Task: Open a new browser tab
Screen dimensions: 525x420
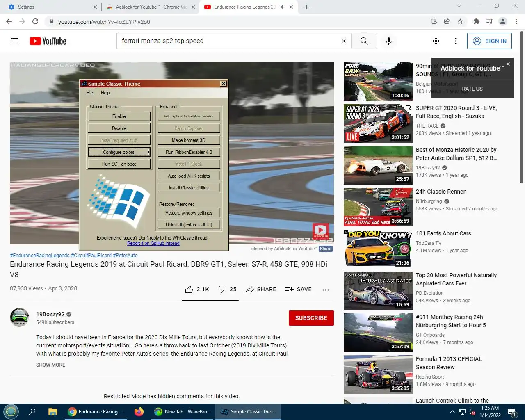Action: [x=307, y=7]
